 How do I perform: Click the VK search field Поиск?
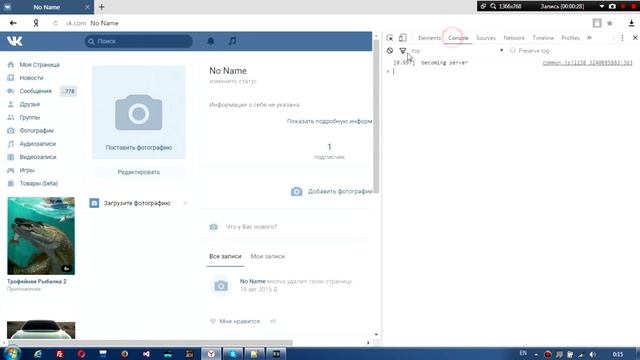point(139,41)
